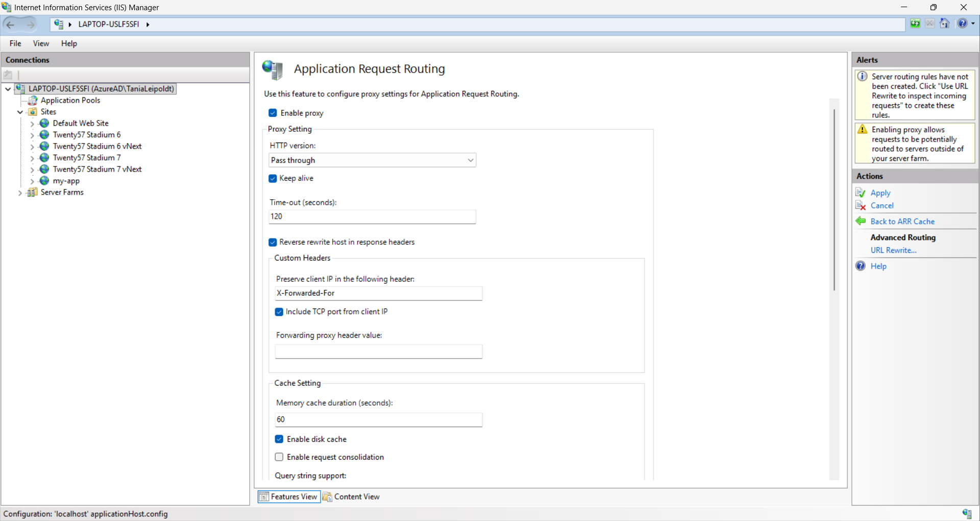Select LAPTOP-USLF5SFI in the address breadcrumb
Viewport: 980px width, 521px height.
click(109, 24)
